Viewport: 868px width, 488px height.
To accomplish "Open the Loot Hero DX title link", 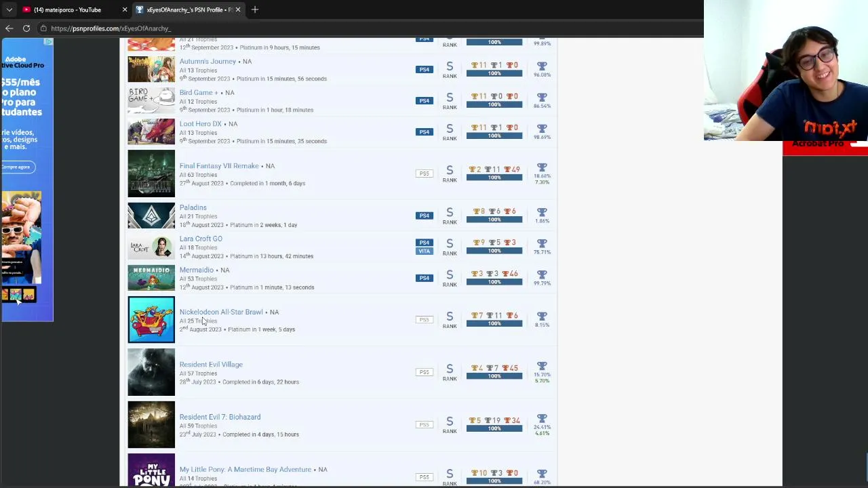I will (x=200, y=124).
